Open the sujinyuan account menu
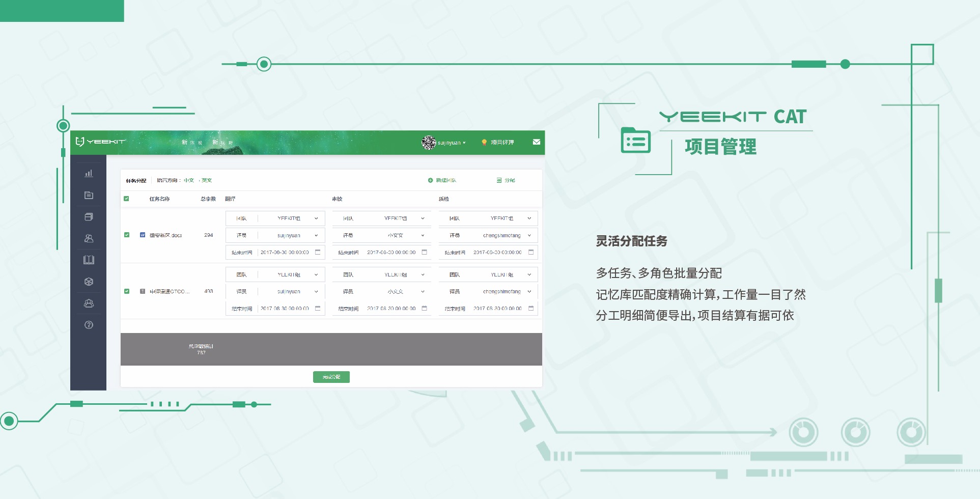 pos(452,143)
